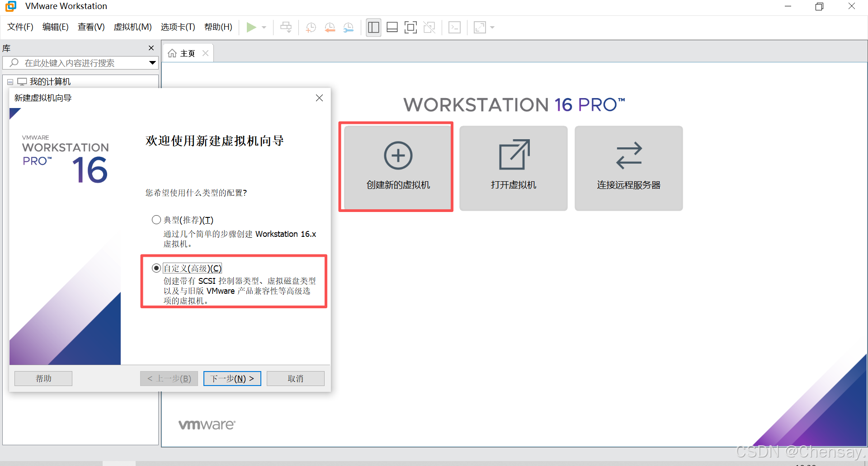Click Send Ctrl+Alt+Del toolbar icon
The image size is (868, 466).
tap(286, 27)
